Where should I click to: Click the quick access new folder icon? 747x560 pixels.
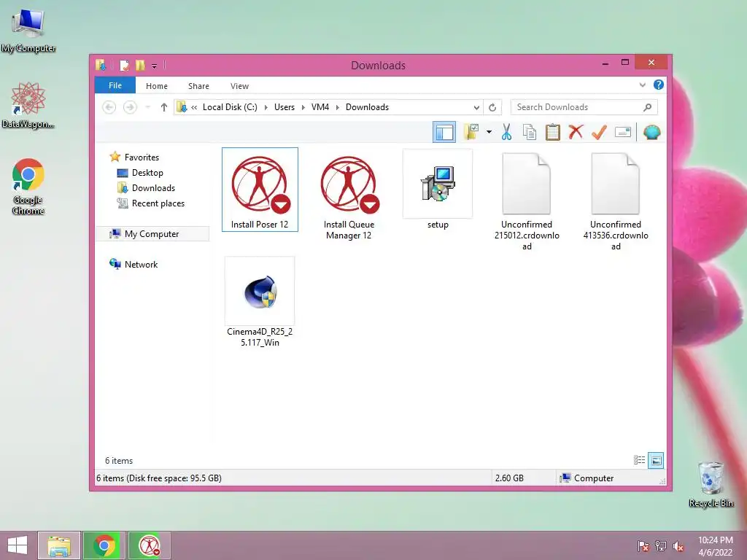(x=139, y=65)
